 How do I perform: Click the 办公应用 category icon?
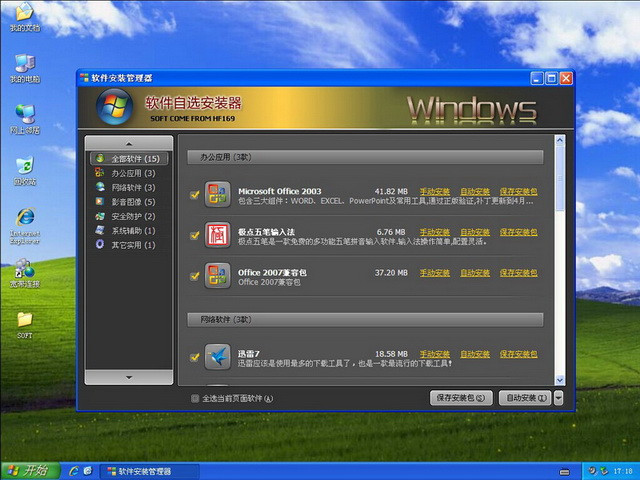[100, 173]
